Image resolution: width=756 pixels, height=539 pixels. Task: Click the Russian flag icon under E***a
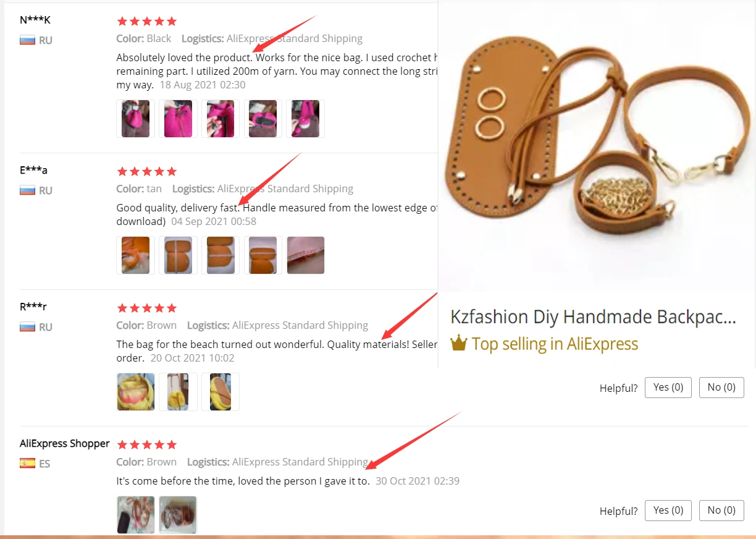coord(27,190)
